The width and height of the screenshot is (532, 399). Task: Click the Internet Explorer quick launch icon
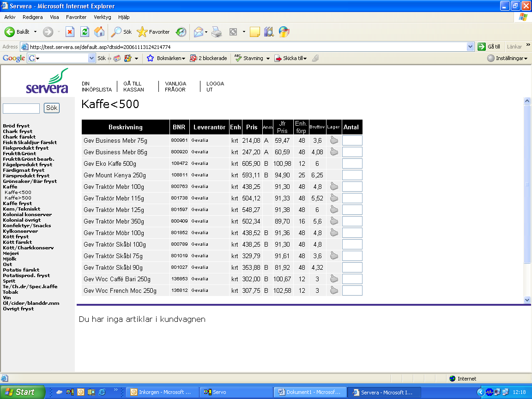(x=102, y=392)
